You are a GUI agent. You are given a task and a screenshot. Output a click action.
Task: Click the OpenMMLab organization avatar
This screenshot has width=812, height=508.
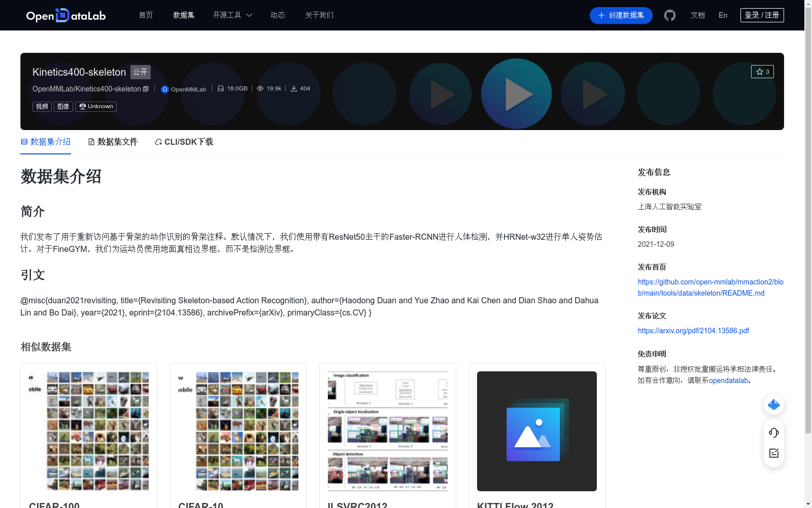click(164, 89)
